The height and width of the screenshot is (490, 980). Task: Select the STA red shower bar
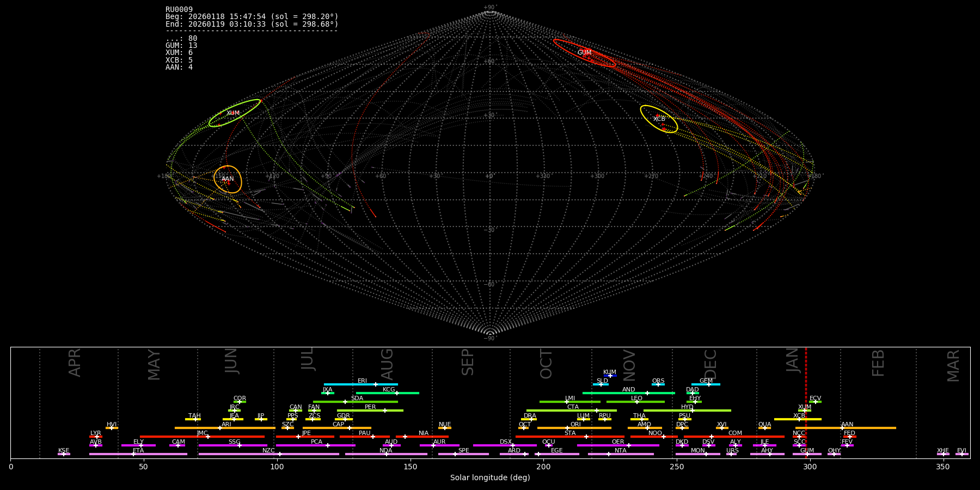[569, 437]
